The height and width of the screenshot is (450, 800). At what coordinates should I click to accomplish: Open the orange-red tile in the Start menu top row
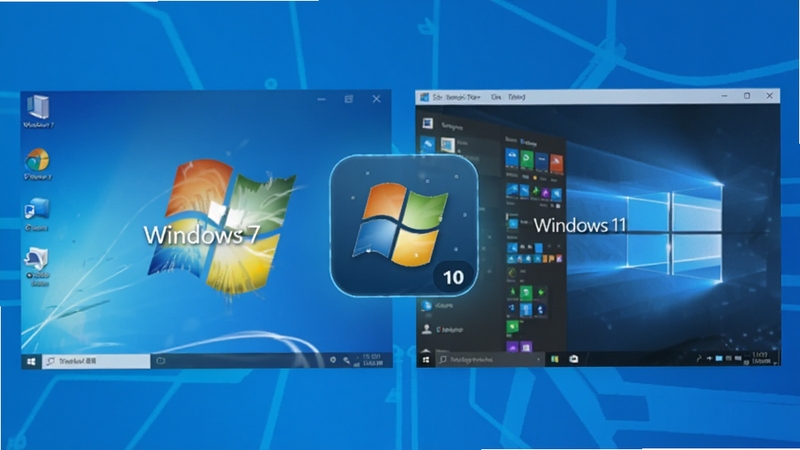click(557, 163)
